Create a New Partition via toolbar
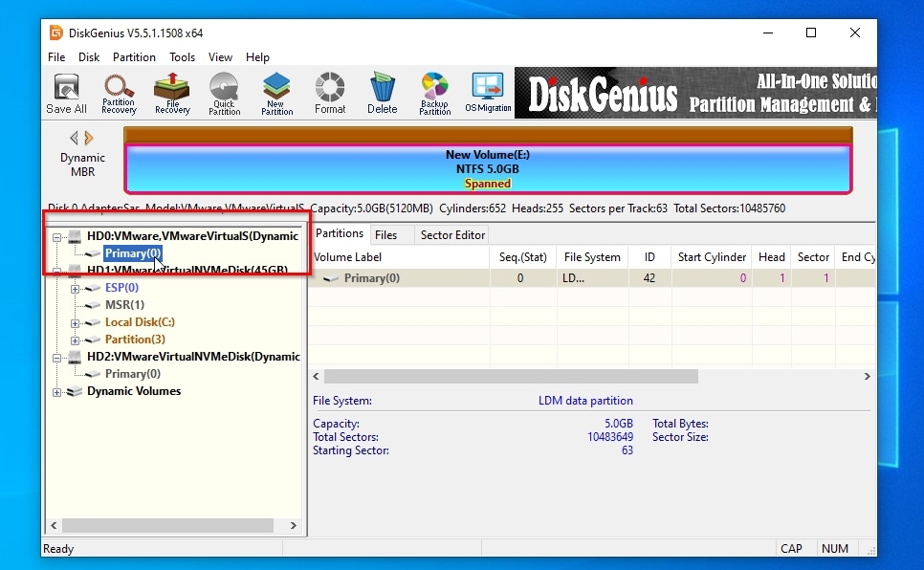The image size is (924, 570). [x=277, y=94]
